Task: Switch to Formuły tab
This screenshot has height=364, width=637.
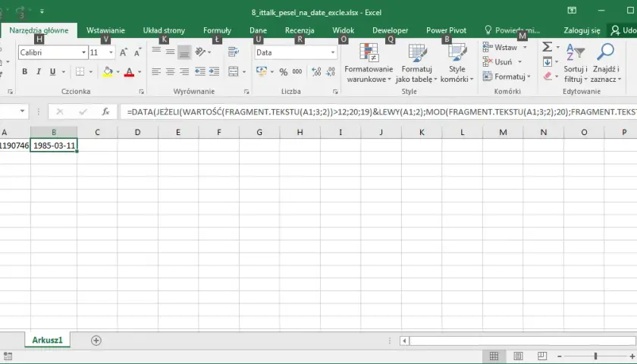Action: point(217,30)
